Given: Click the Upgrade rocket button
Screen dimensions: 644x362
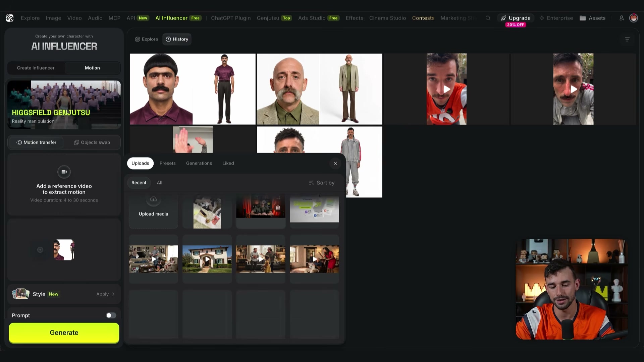Looking at the screenshot, I should pyautogui.click(x=516, y=18).
